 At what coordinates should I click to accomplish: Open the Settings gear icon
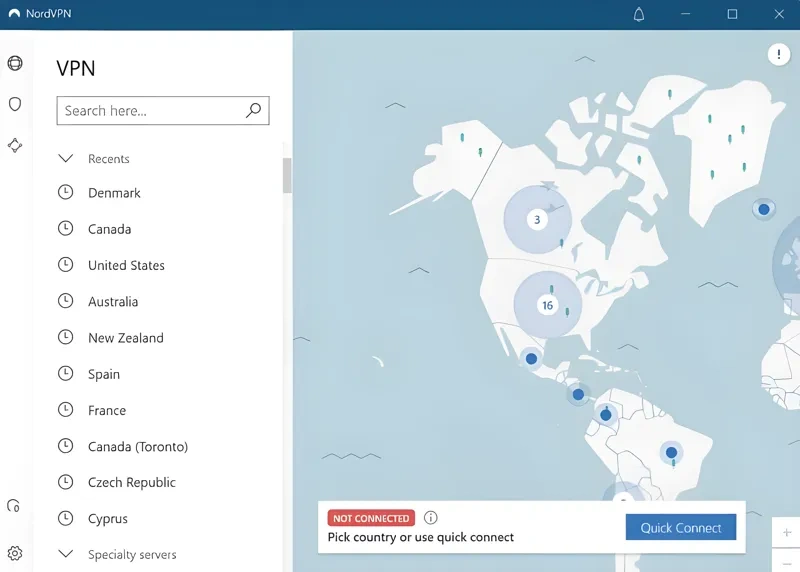15,553
